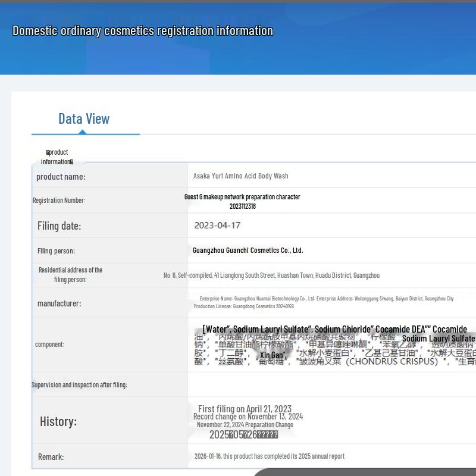This screenshot has height=476, width=476.
Task: Click the 'Filing date:' label
Action: pyautogui.click(x=59, y=226)
